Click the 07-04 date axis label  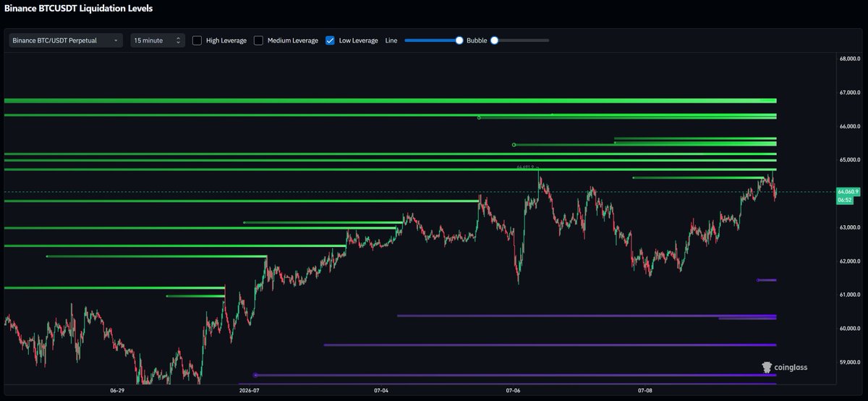point(381,390)
